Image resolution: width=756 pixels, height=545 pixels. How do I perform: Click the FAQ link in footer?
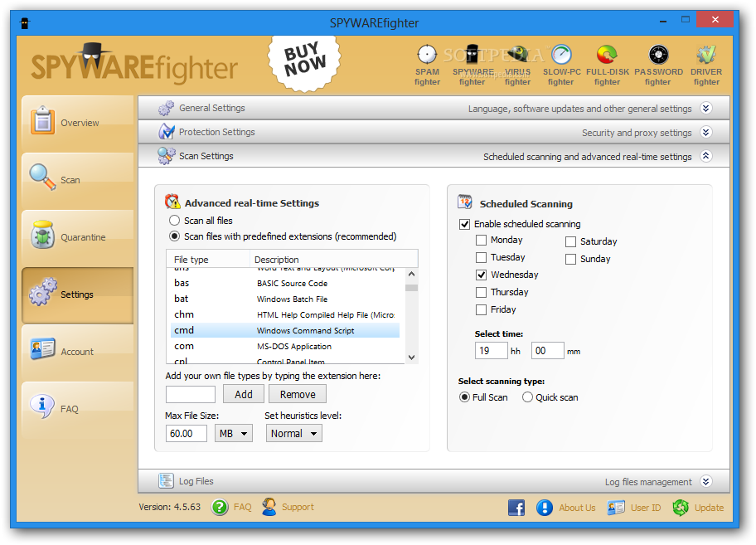pos(243,507)
